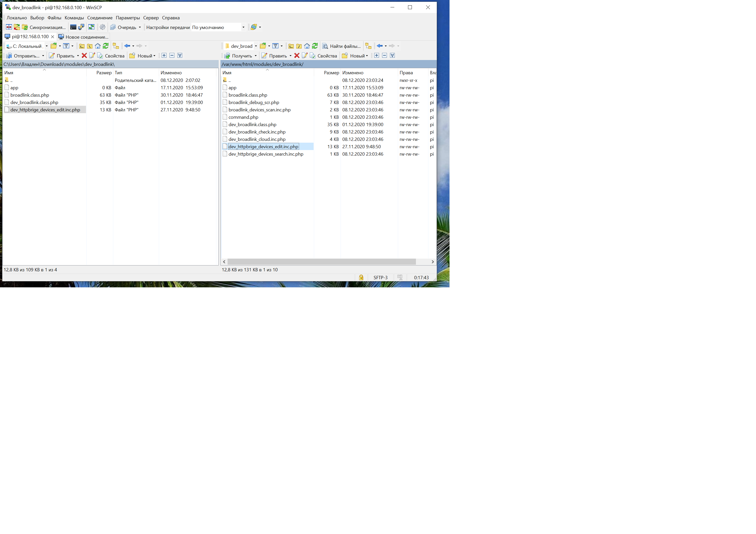This screenshot has width=756, height=534.
Task: Toggle the session encryption lock icon
Action: 361,277
